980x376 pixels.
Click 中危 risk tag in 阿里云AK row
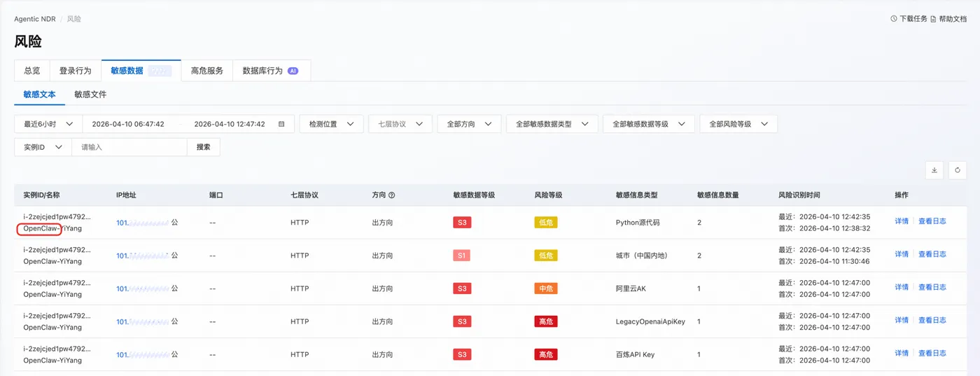[545, 288]
